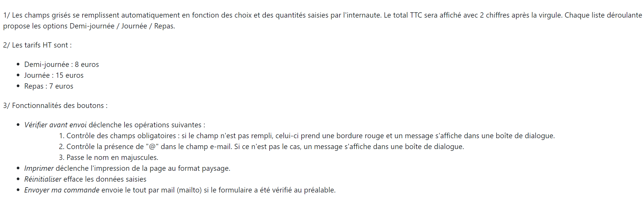Click the "Contrôle des champs obligatoires" step
The width and height of the screenshot is (644, 201).
[x=121, y=136]
